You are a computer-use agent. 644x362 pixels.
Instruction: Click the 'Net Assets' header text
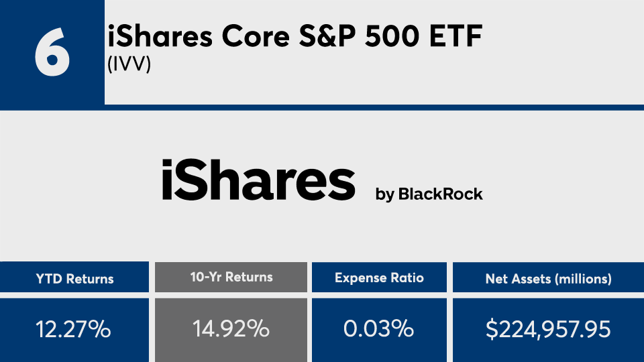tap(515, 279)
